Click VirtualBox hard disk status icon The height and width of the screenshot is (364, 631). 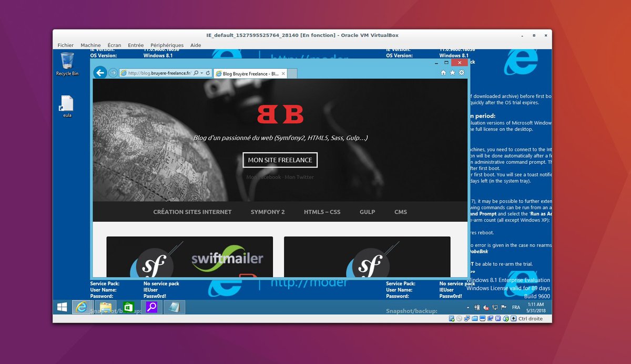click(x=452, y=318)
